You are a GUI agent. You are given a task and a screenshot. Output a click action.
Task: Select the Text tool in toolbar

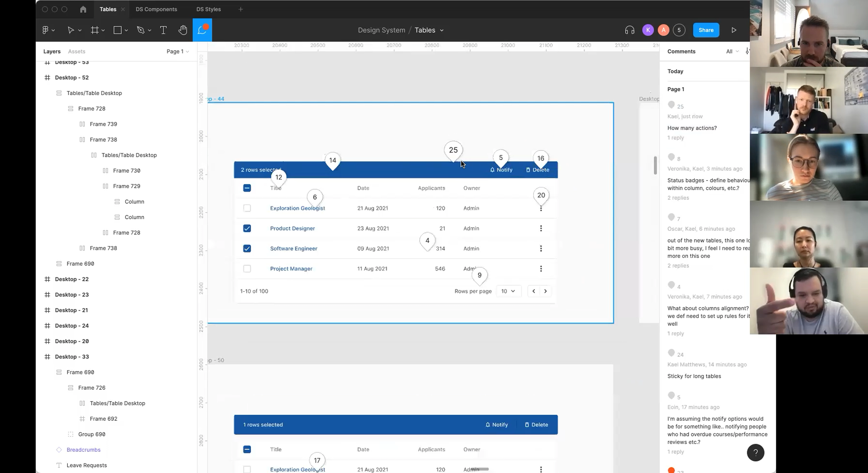click(x=163, y=30)
